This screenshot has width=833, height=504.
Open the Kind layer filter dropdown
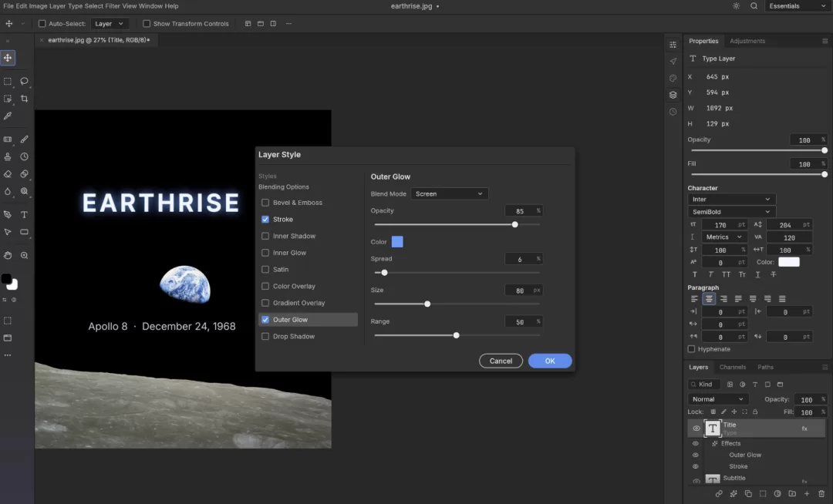[x=704, y=384]
